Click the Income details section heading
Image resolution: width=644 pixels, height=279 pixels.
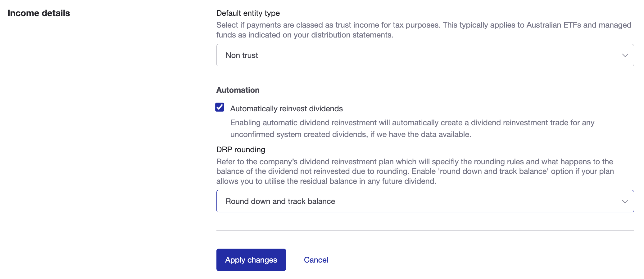click(39, 13)
